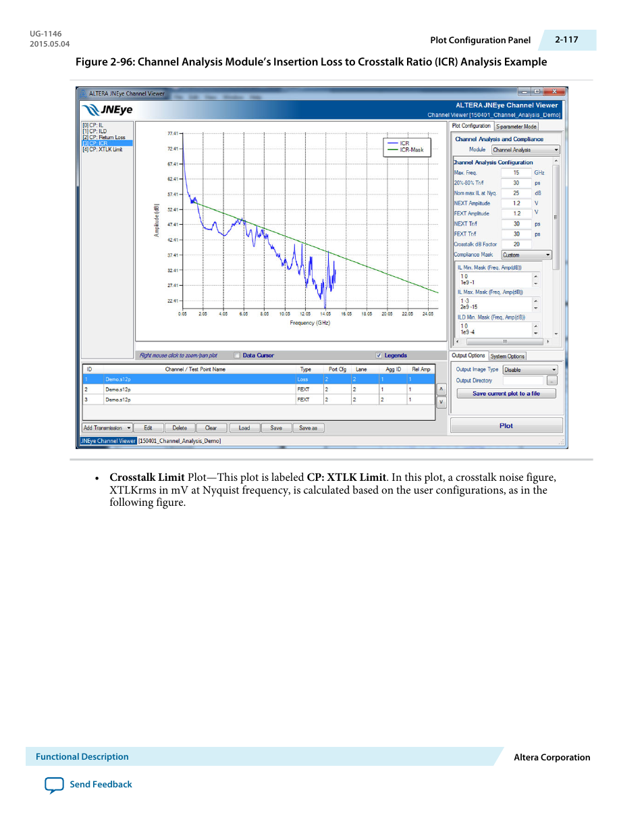Image resolution: width=644 pixels, height=834 pixels.
Task: Toggle the Legends checkbox
Action: tap(379, 355)
